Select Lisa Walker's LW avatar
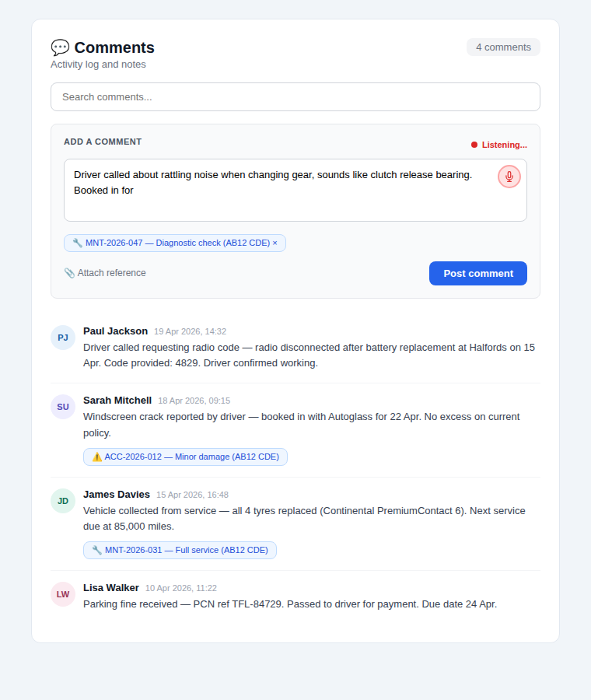Screen dimensions: 591x700 (x=62, y=594)
